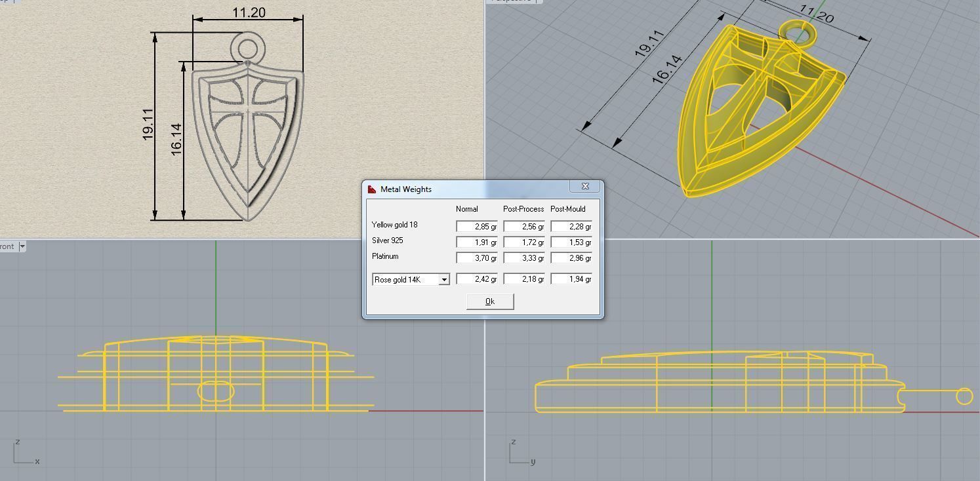
Task: Click the Rose gold Normal weight 2,42 gr
Action: [477, 279]
